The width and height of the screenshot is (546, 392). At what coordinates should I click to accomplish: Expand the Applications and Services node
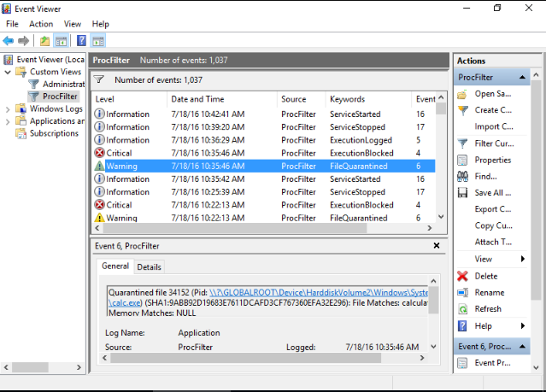tap(8, 121)
